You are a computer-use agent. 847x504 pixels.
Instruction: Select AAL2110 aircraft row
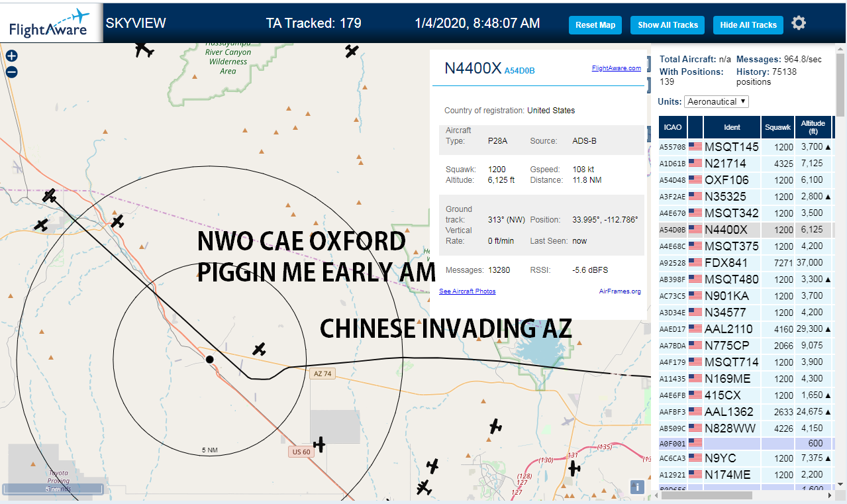tap(746, 329)
